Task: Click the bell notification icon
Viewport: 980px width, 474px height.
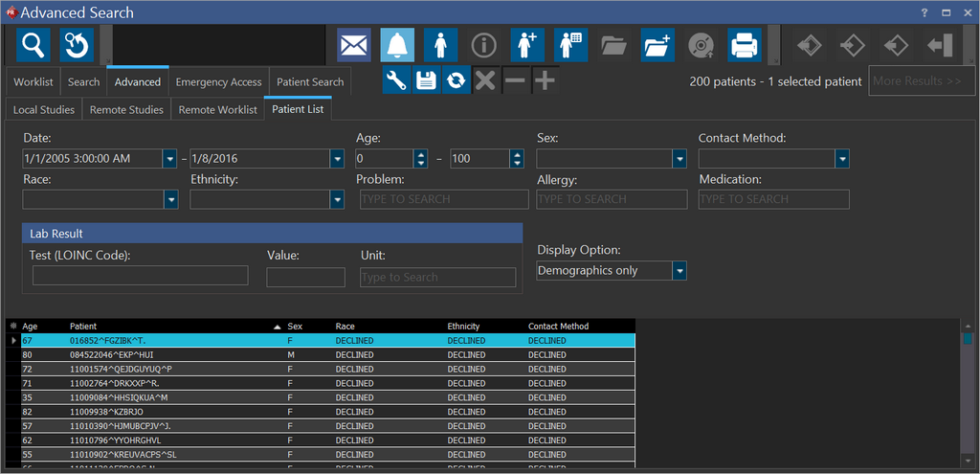Action: [x=397, y=45]
